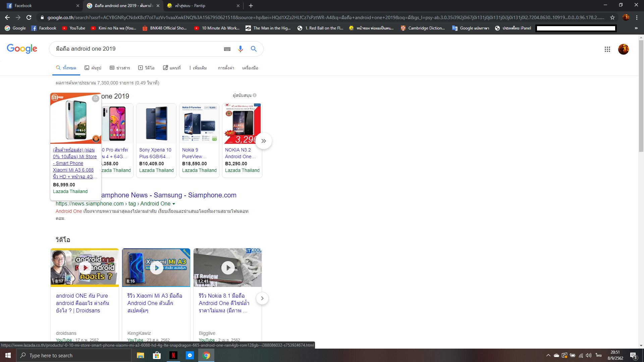Expand the เพิ่มเติม more menu
Viewport: 644px width, 362px height.
pyautogui.click(x=198, y=68)
